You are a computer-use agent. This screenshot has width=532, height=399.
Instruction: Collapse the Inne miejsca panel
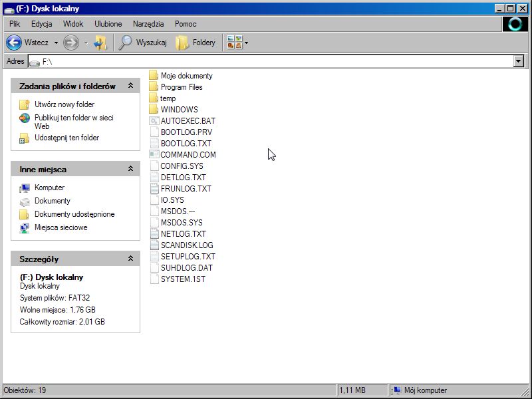click(130, 169)
